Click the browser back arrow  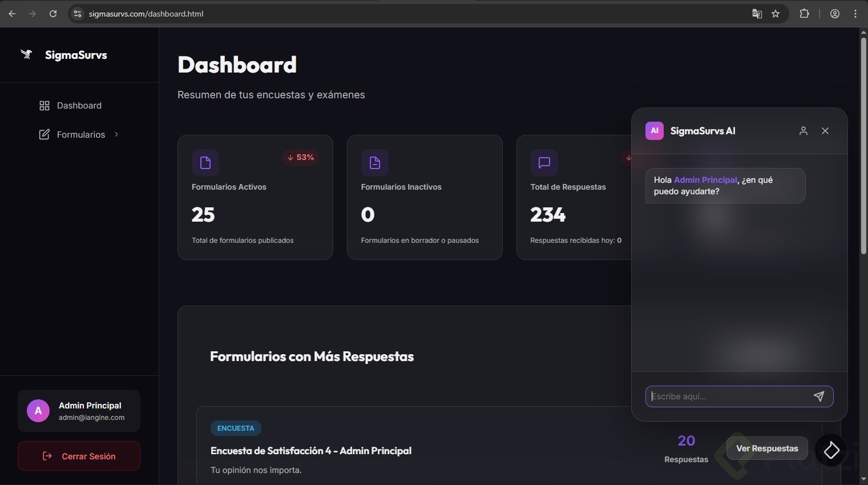pyautogui.click(x=12, y=14)
